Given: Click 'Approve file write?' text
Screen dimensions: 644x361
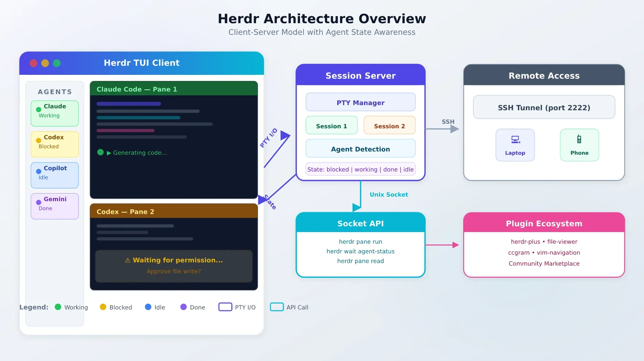Looking at the screenshot, I should 174,271.
